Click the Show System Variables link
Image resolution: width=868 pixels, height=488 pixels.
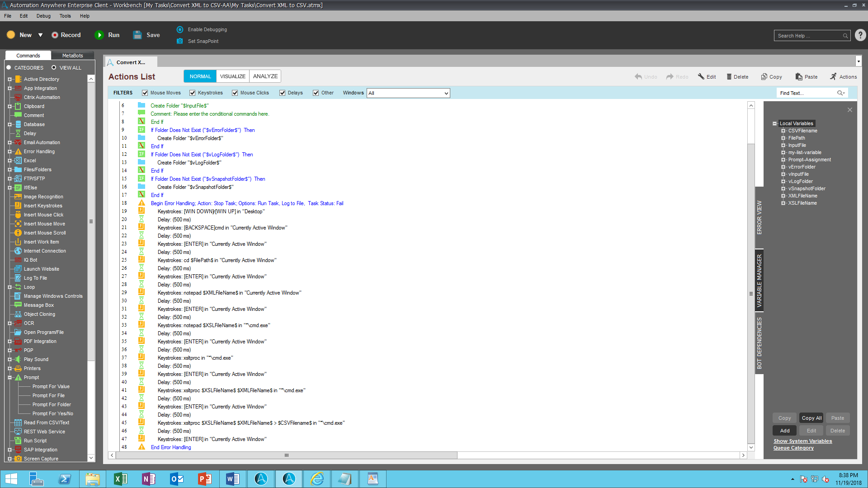(802, 441)
